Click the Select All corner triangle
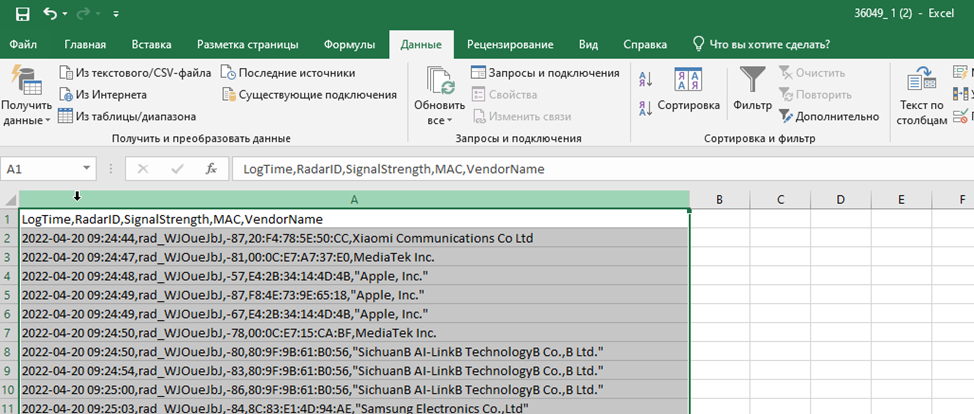Image resolution: width=974 pixels, height=414 pixels. coord(10,200)
